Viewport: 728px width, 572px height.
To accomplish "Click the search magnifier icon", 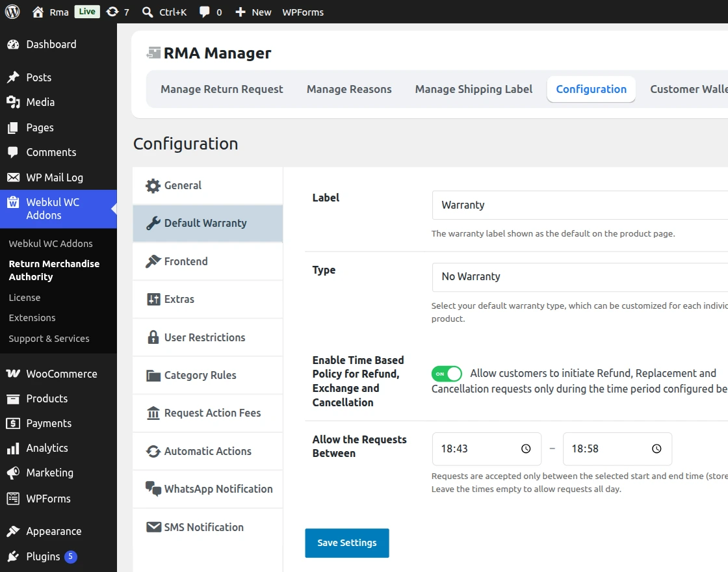I will pyautogui.click(x=148, y=12).
